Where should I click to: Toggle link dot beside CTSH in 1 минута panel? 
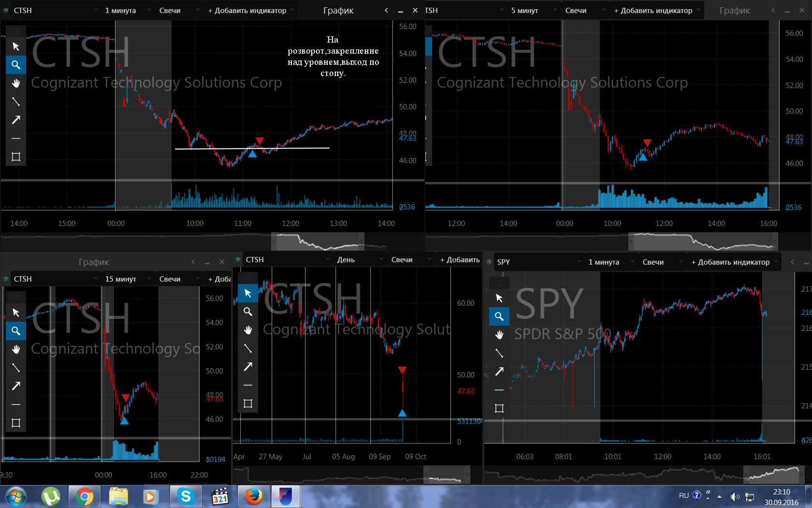(x=6, y=10)
